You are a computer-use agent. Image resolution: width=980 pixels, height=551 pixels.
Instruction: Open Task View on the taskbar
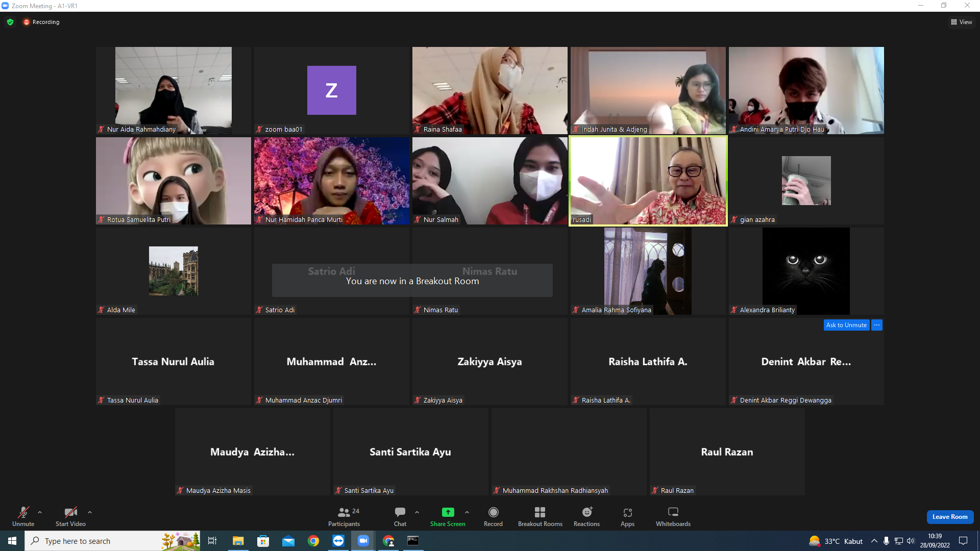point(212,541)
